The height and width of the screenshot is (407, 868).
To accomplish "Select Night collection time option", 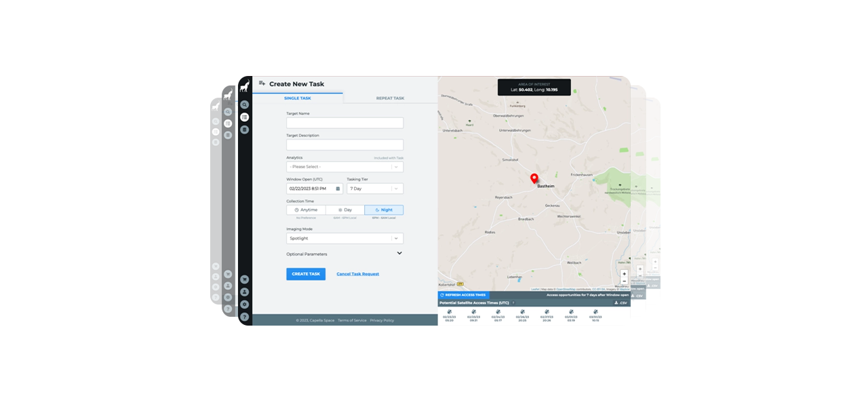I will click(x=384, y=210).
